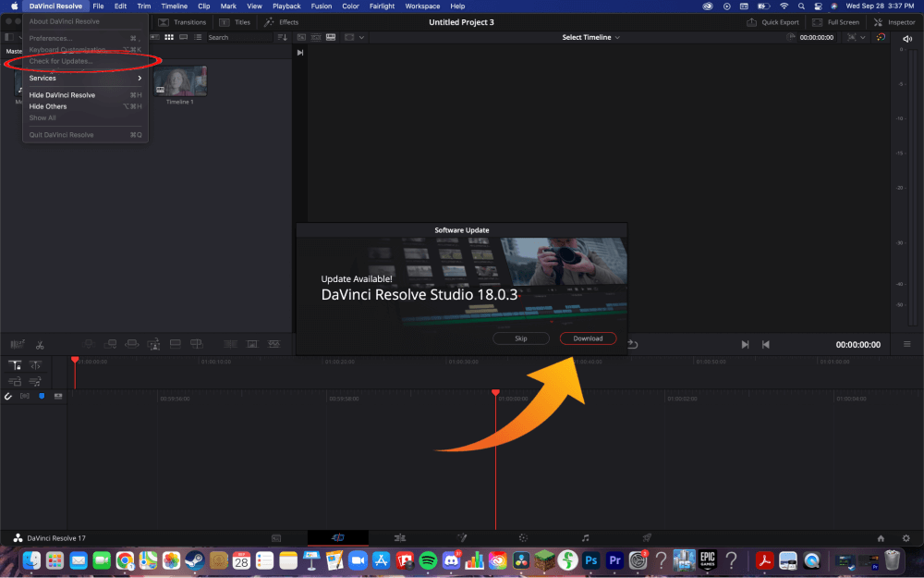Toggle the Inspector panel
Screen dimensions: 924x578
click(x=894, y=22)
